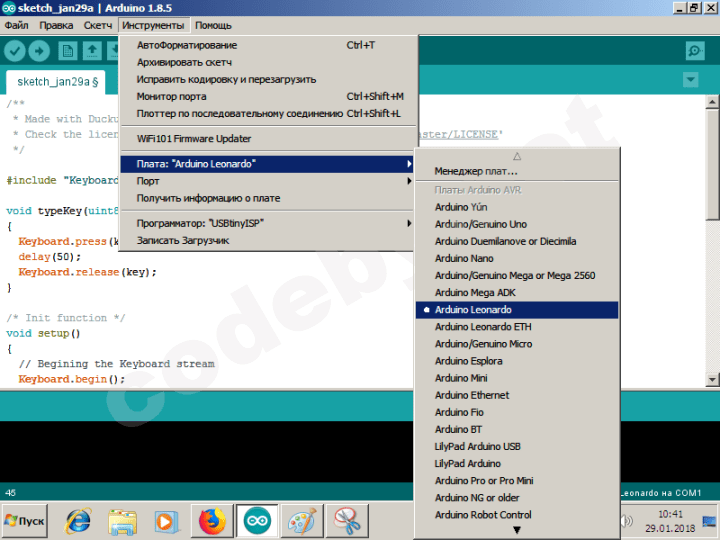The image size is (720, 540).
Task: Select Arduino Ethernet board
Action: [517, 395]
